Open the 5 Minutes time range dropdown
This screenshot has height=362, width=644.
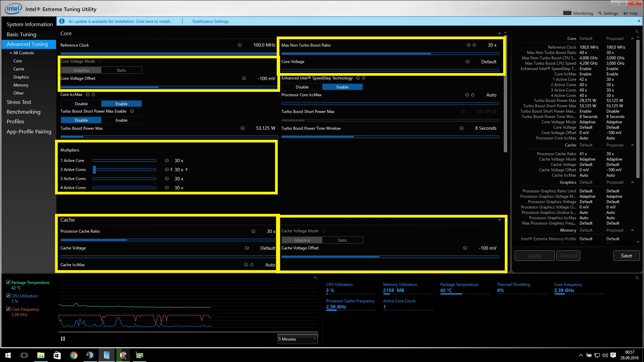[x=298, y=339]
